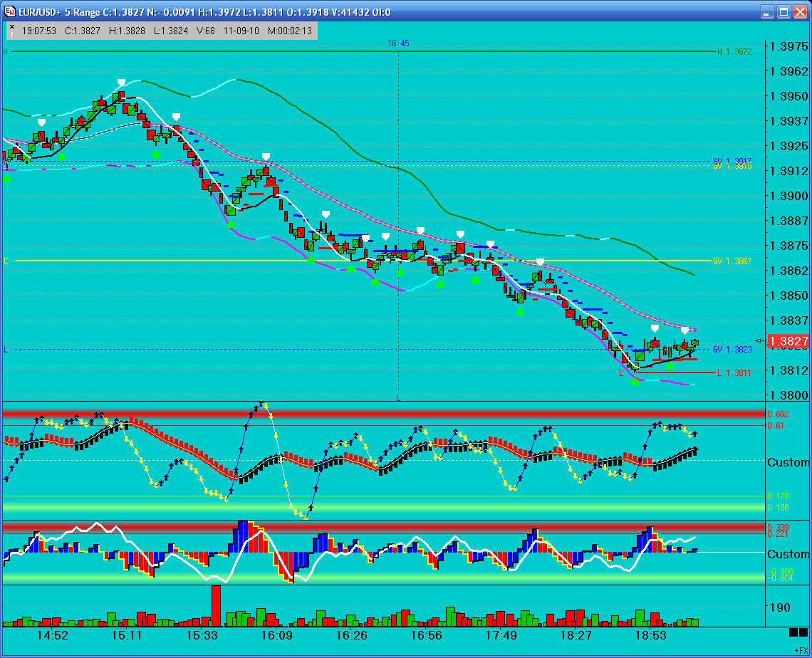Image resolution: width=812 pixels, height=658 pixels.
Task: Click the 190 volume scale value
Action: pos(779,607)
